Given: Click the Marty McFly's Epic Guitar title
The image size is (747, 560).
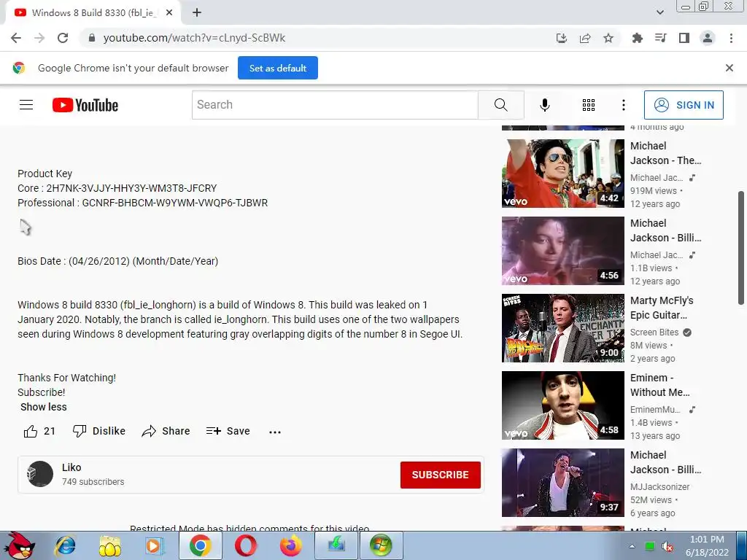Looking at the screenshot, I should 662,308.
